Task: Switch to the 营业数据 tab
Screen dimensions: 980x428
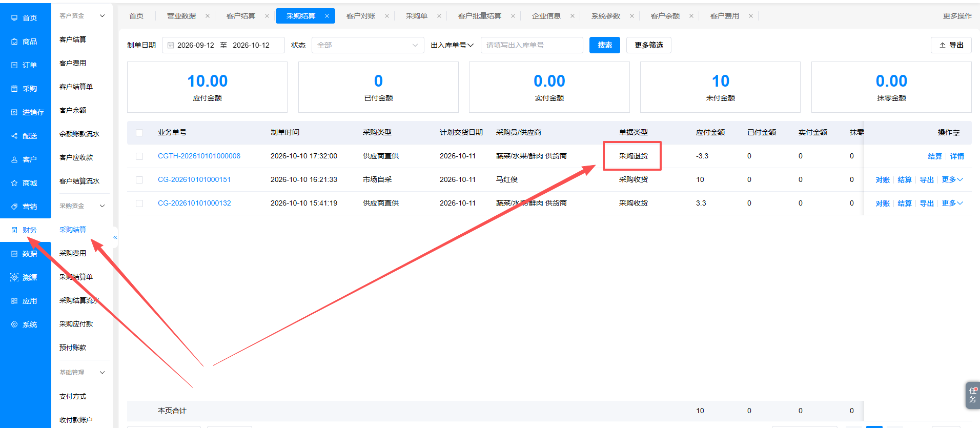Action: click(x=181, y=16)
